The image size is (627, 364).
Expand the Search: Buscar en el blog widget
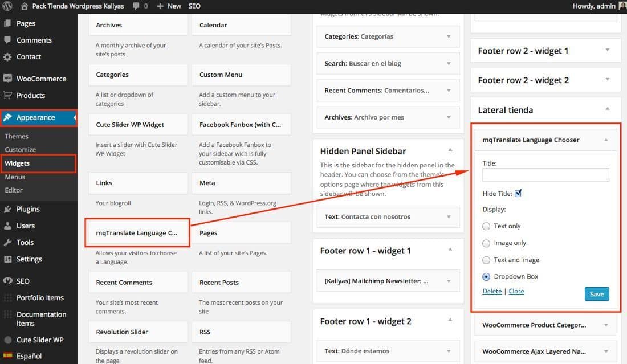(449, 64)
